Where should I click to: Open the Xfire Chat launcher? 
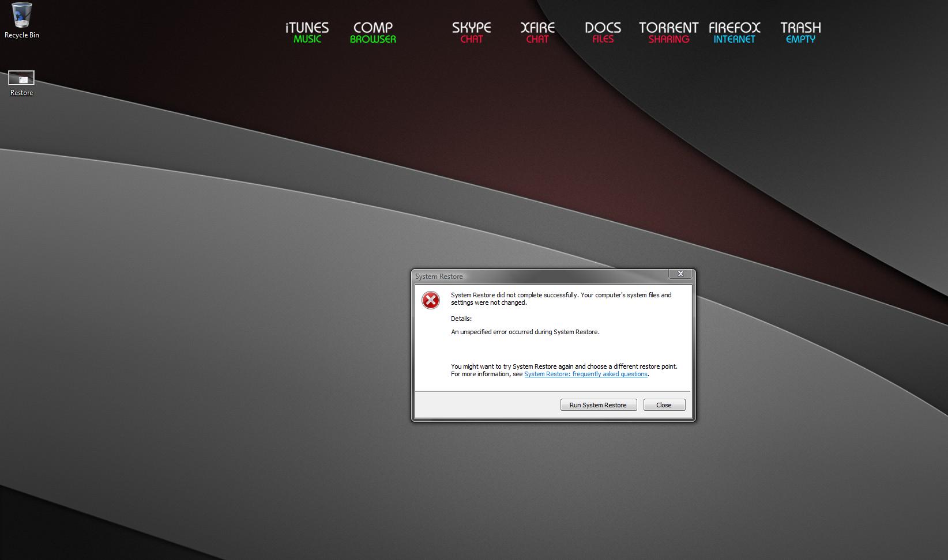coord(537,33)
